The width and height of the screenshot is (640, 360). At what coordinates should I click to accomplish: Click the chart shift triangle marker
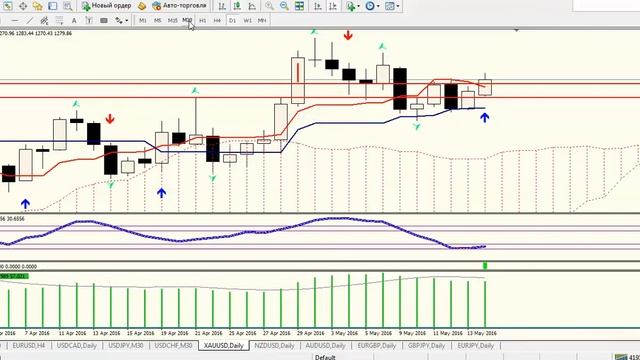click(516, 30)
